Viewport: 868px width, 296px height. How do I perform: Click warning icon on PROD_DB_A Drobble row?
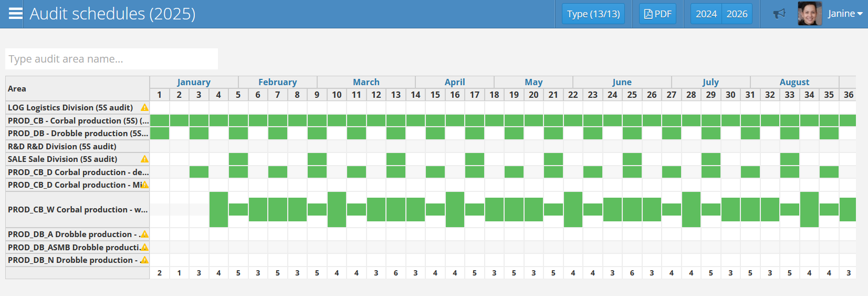[144, 234]
